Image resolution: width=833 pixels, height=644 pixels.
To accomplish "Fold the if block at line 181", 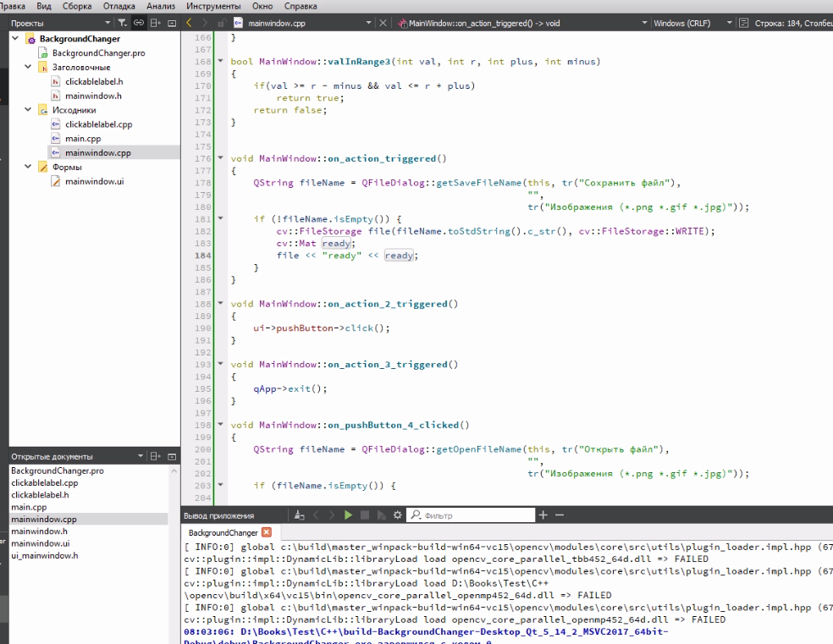I will click(220, 218).
